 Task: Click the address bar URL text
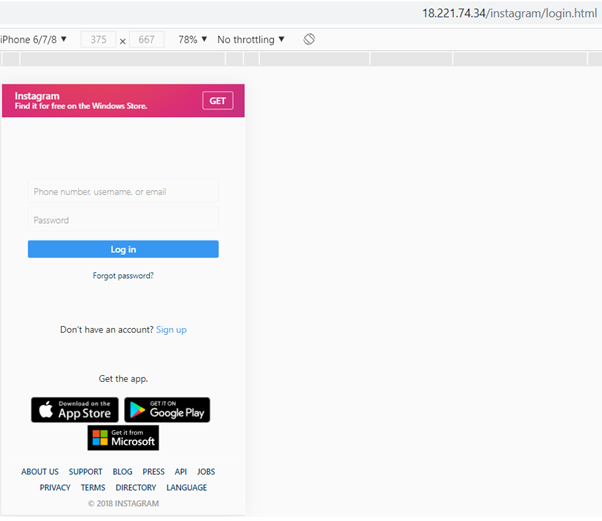[509, 13]
